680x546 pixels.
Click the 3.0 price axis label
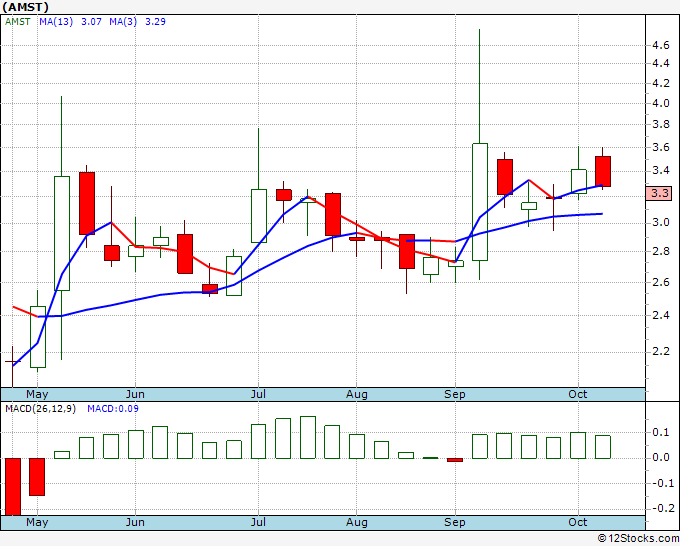660,222
